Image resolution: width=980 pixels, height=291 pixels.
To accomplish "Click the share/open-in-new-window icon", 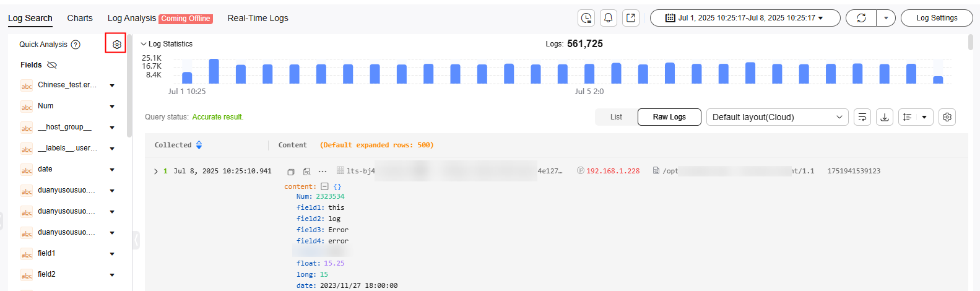I will coord(631,18).
